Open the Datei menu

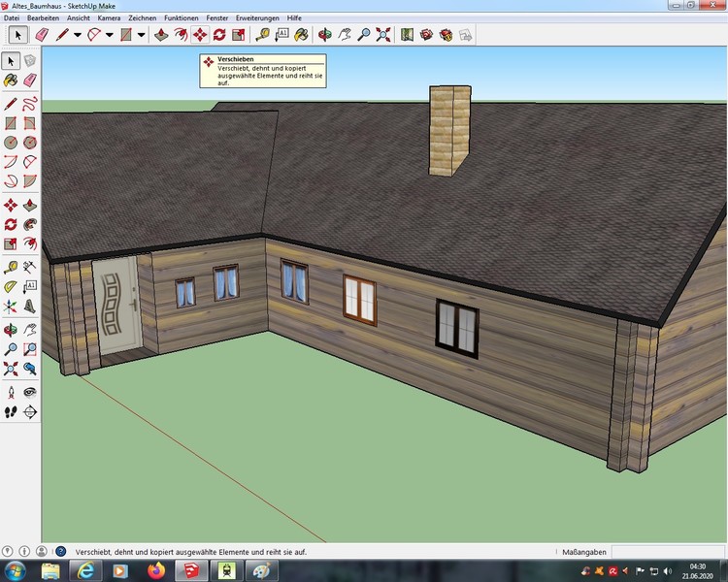[x=12, y=18]
